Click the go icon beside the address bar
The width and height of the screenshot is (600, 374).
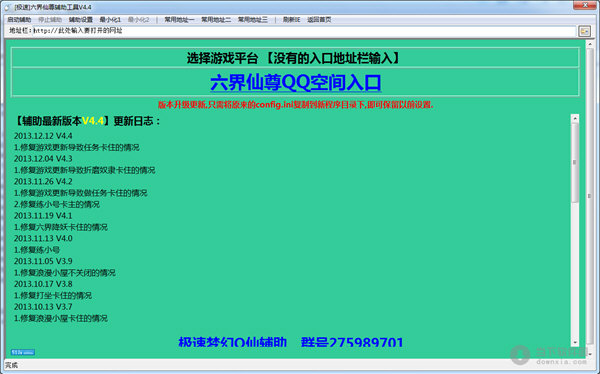click(585, 31)
